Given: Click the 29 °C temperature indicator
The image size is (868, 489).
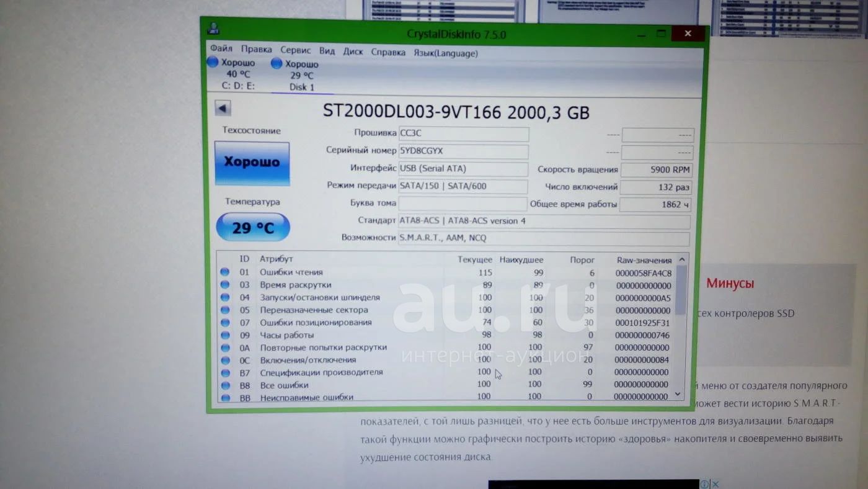Looking at the screenshot, I should pyautogui.click(x=253, y=227).
